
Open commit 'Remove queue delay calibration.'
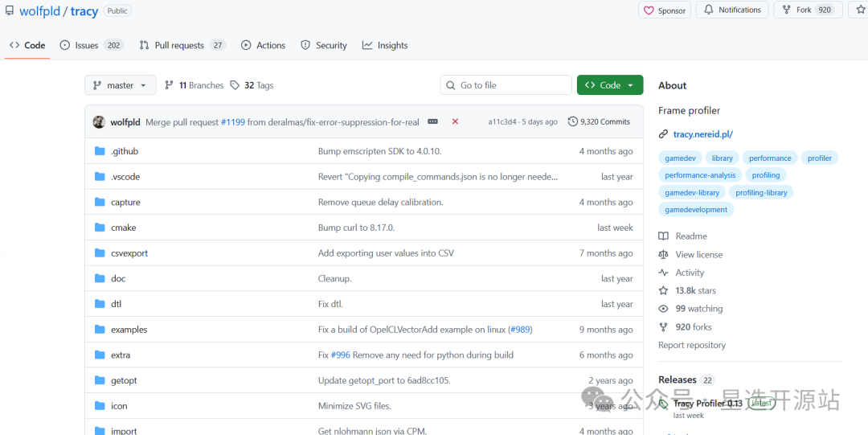click(380, 203)
